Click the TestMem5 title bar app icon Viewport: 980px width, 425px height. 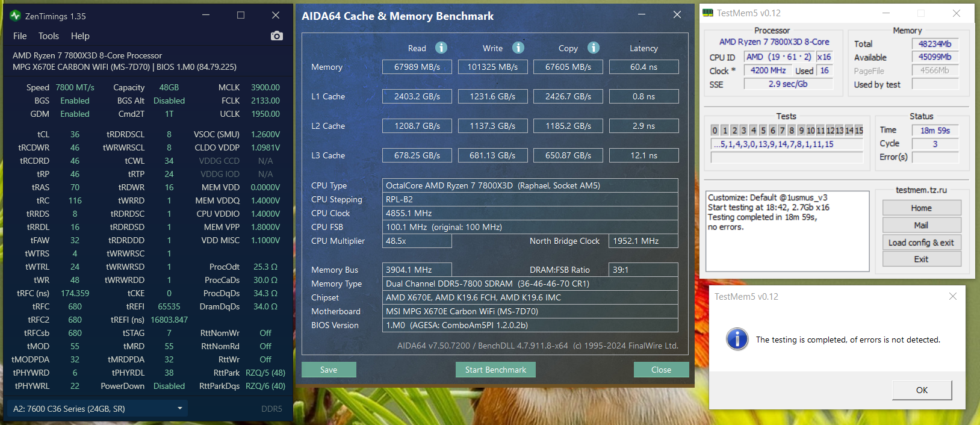(709, 13)
